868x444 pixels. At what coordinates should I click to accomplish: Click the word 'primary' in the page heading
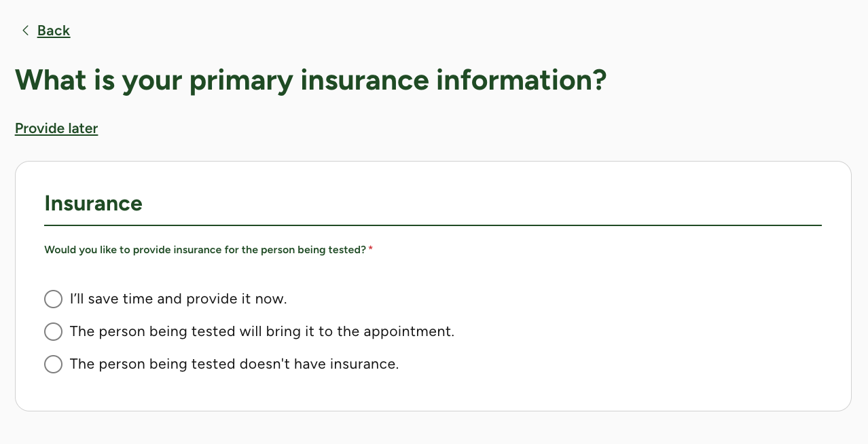tap(241, 80)
